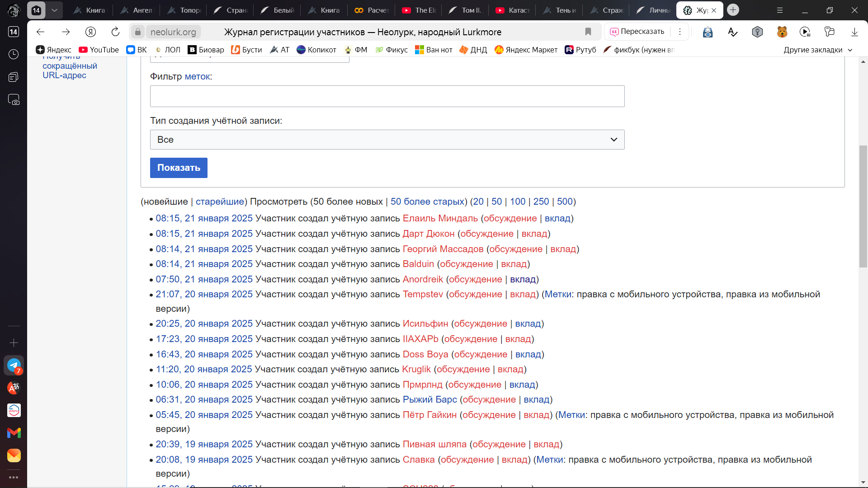The image size is (868, 488).
Task: Click the Фильтр меток input field
Action: pos(387,96)
